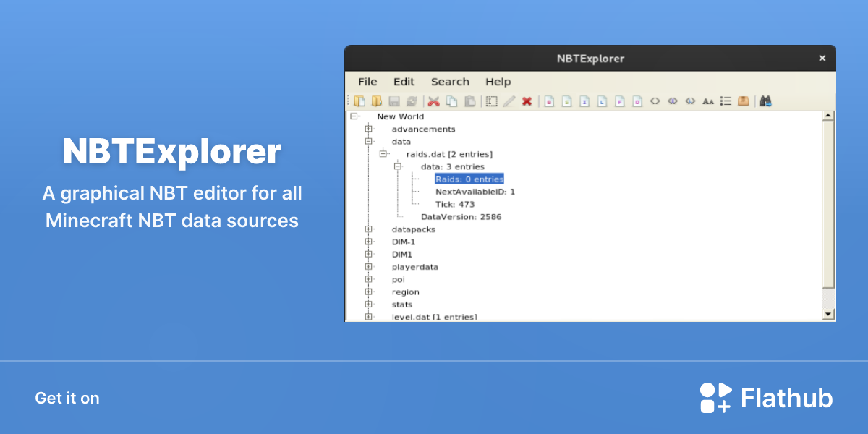Add a Compound tag box icon
Viewport: 868px width, 434px height.
743,101
